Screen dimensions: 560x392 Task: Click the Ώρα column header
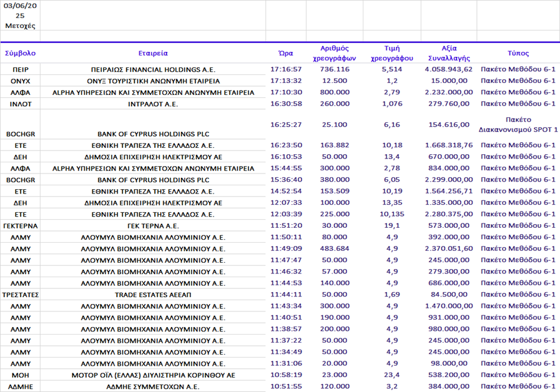285,54
